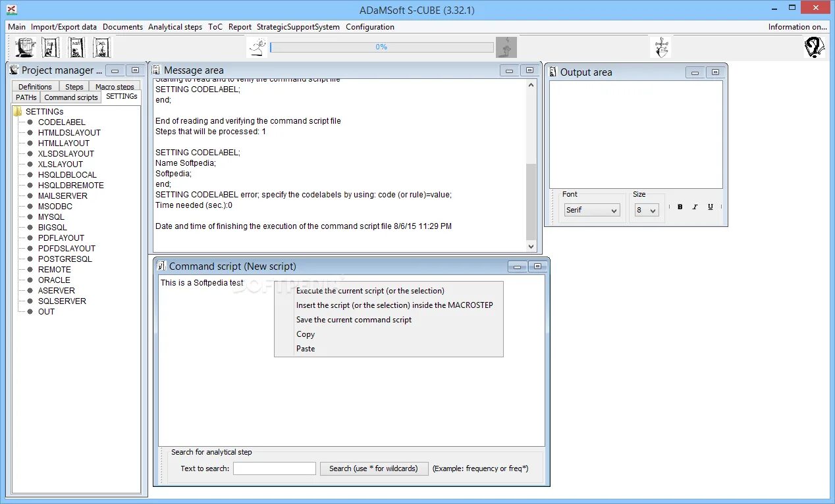This screenshot has height=504, width=835.
Task: Click the SETTINGs folder icon in the tree
Action: pyautogui.click(x=18, y=111)
